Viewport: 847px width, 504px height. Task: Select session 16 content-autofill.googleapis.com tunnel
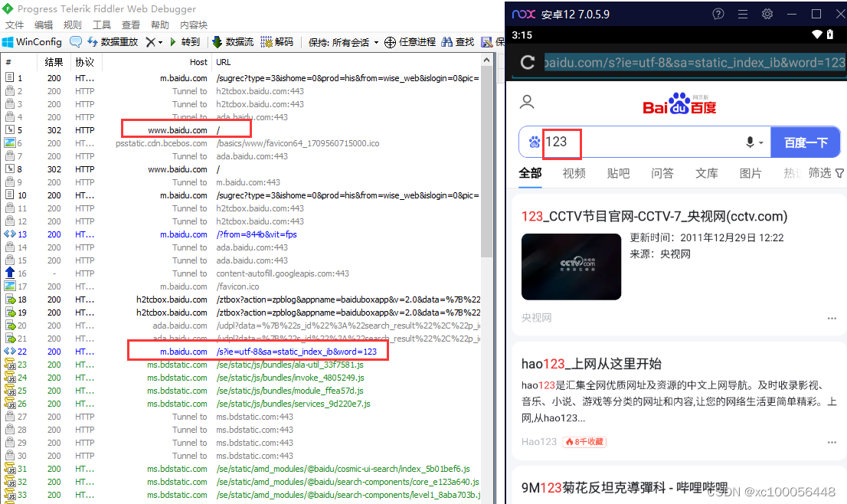click(x=241, y=273)
